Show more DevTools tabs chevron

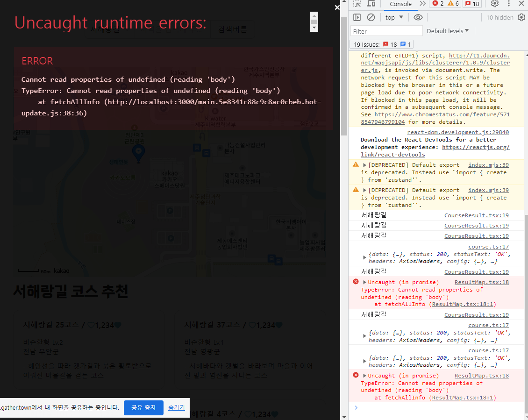tap(422, 4)
